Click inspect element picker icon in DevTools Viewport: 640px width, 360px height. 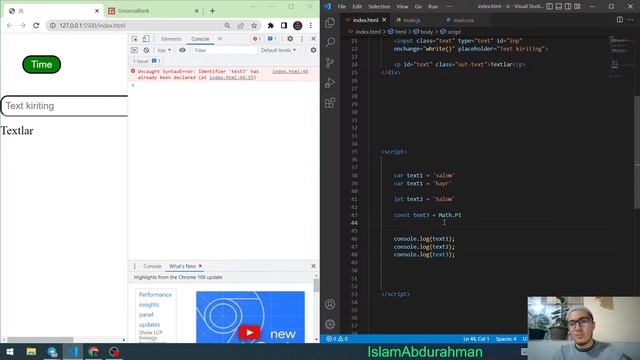pyautogui.click(x=134, y=39)
